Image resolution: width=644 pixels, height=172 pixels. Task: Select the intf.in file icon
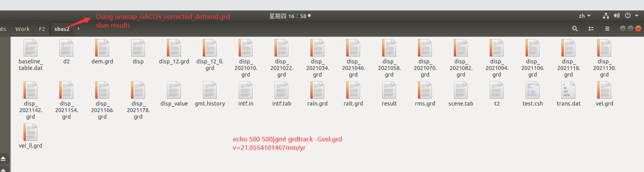pos(246,90)
